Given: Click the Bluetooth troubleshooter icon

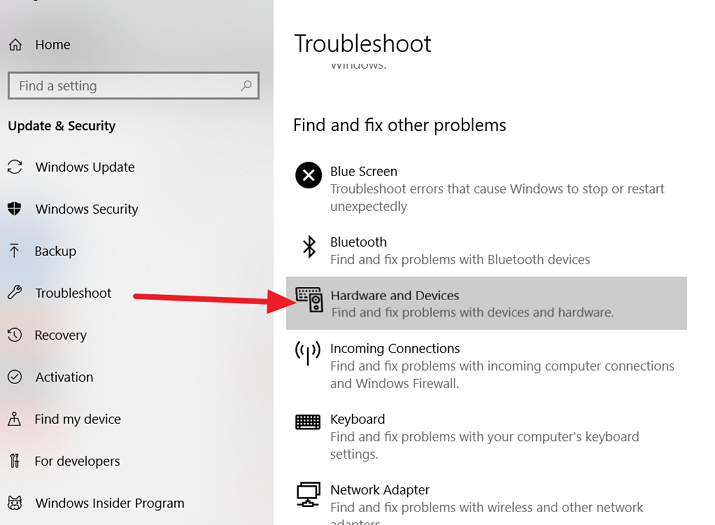Looking at the screenshot, I should point(309,247).
